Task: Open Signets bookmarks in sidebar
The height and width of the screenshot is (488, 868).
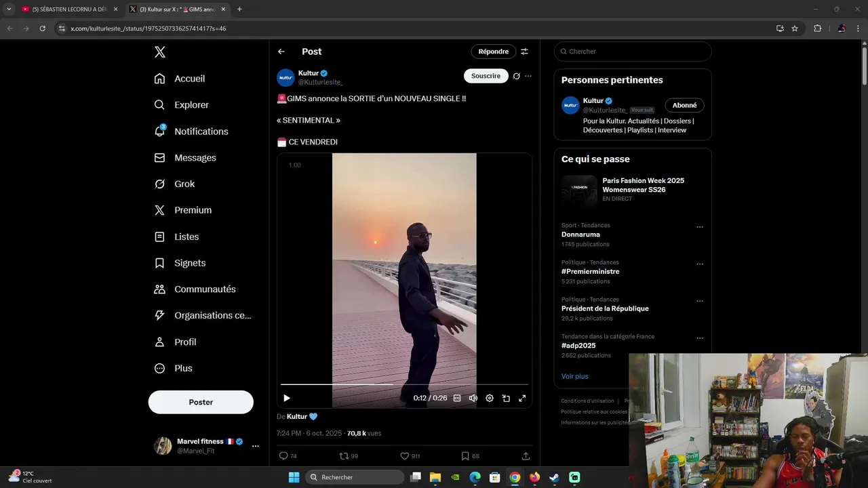Action: 180,263
